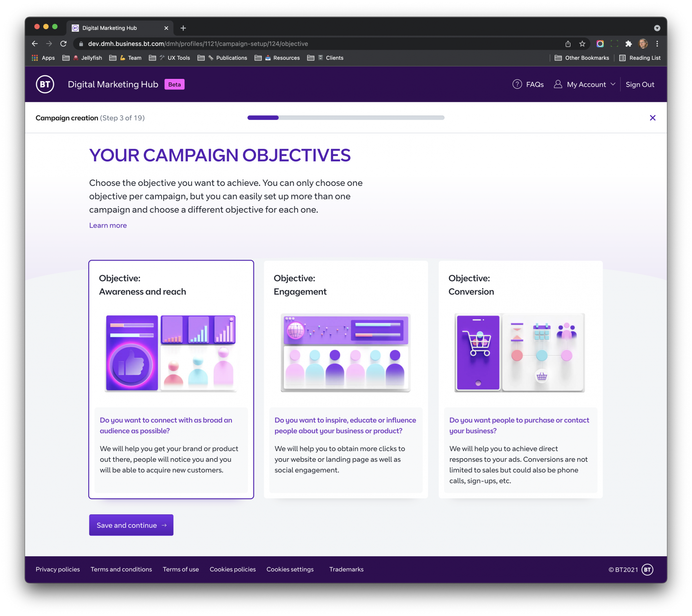Viewport: 692px width, 616px height.
Task: Open Terms and conditions footer link
Action: coord(121,570)
